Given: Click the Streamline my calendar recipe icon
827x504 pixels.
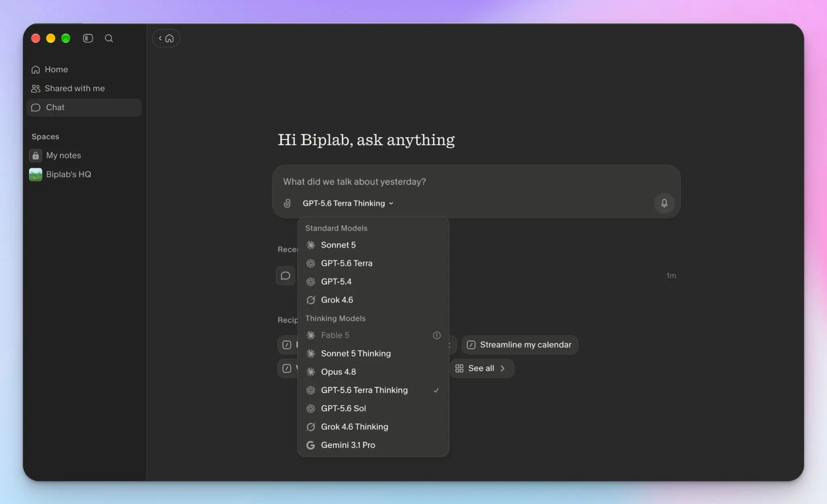Looking at the screenshot, I should pyautogui.click(x=471, y=345).
